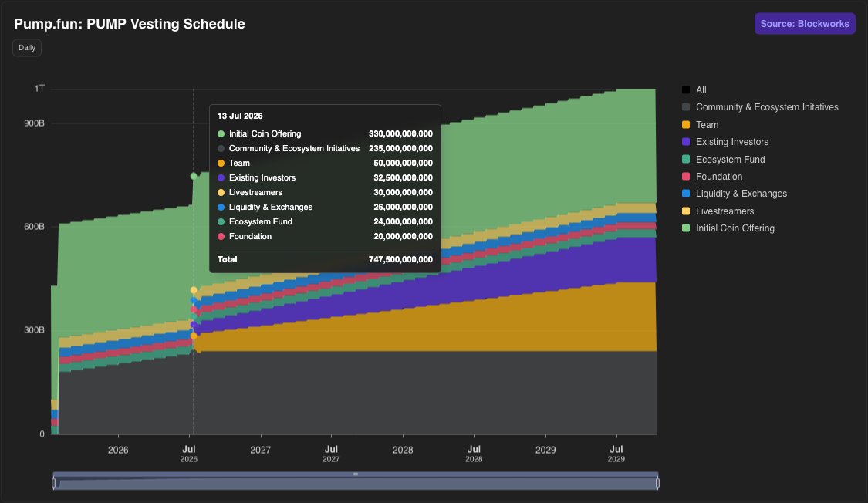Click the gray Community & Ecosystem legend swatch
Viewport: 868px width, 503px height.
coord(686,107)
